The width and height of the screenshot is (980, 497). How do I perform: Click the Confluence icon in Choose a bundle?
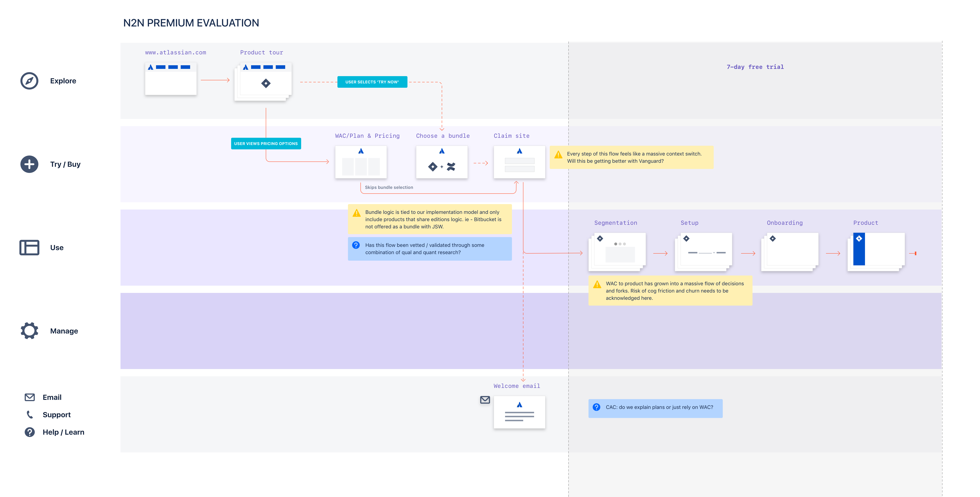click(451, 166)
